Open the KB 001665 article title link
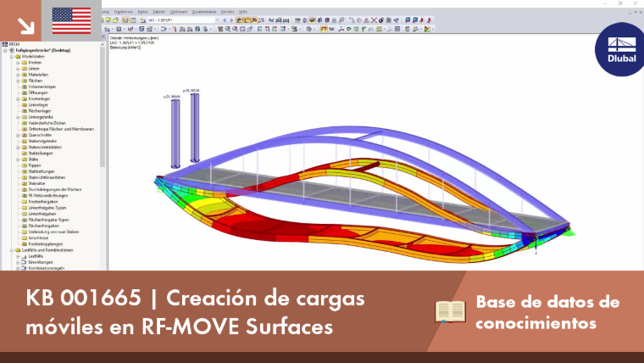The image size is (644, 363). tap(195, 312)
